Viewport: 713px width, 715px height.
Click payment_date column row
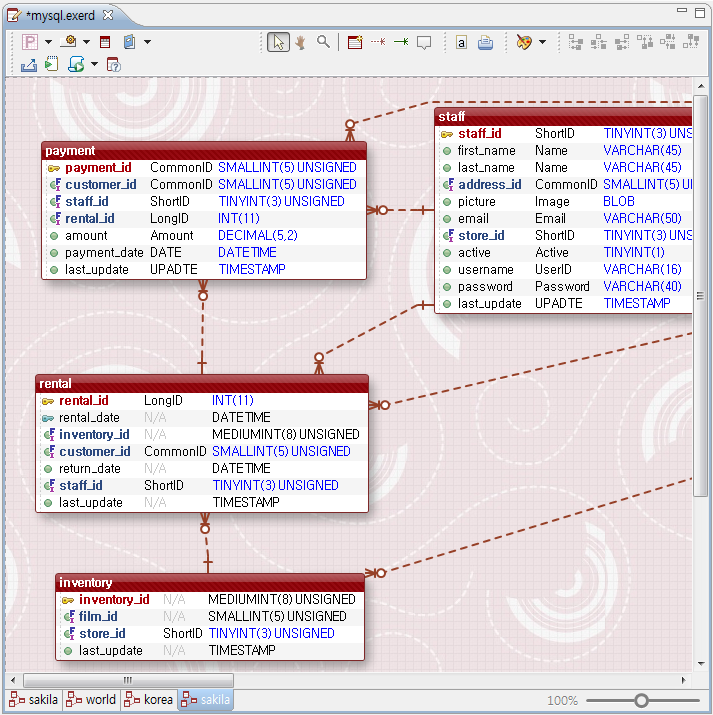tap(204, 253)
